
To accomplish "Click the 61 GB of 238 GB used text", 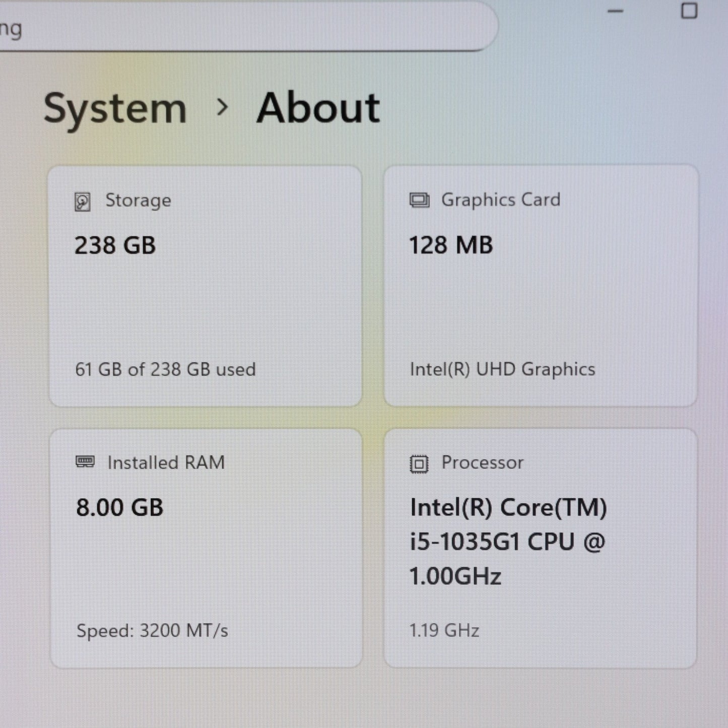I will pyautogui.click(x=165, y=369).
